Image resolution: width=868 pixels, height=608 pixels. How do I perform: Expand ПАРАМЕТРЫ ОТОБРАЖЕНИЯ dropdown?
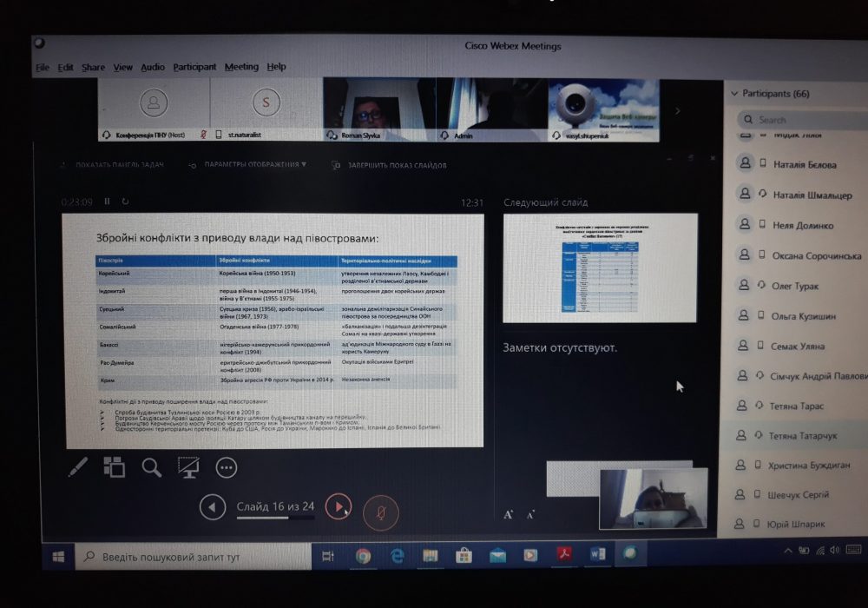pos(255,164)
